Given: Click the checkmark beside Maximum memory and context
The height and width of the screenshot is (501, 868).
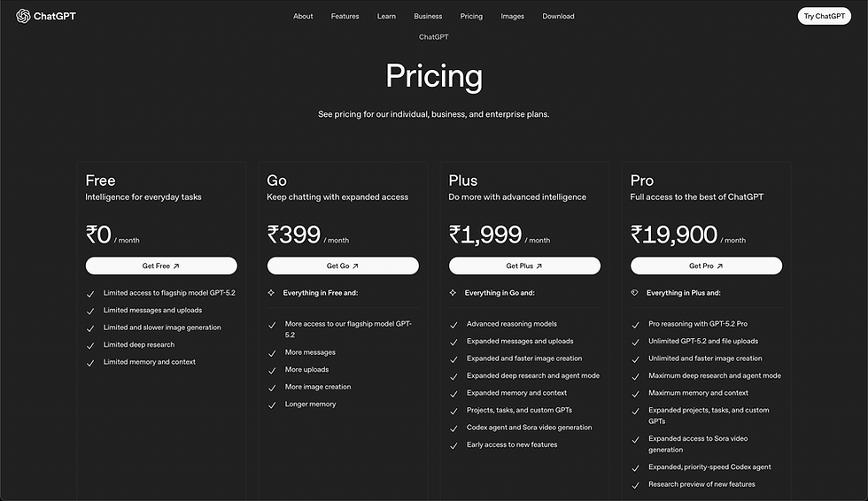Looking at the screenshot, I should (635, 394).
